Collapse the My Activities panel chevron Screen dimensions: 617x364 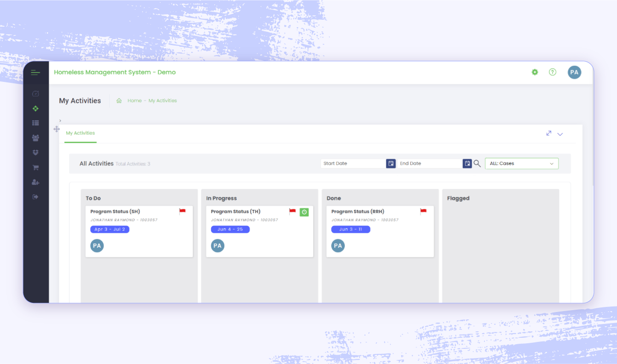(x=560, y=134)
